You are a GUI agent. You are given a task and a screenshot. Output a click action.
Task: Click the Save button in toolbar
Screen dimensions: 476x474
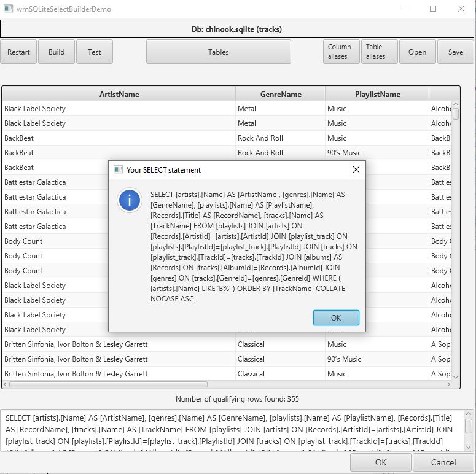[455, 52]
